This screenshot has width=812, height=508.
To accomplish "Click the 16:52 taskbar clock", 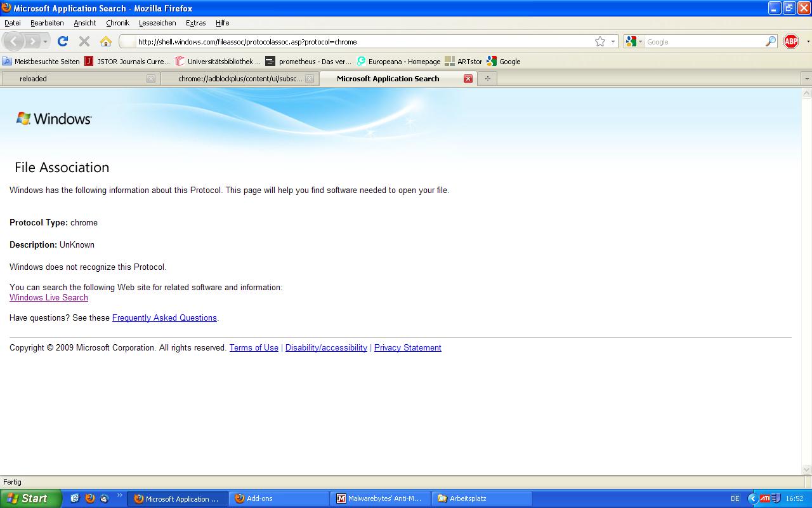I will pos(794,499).
